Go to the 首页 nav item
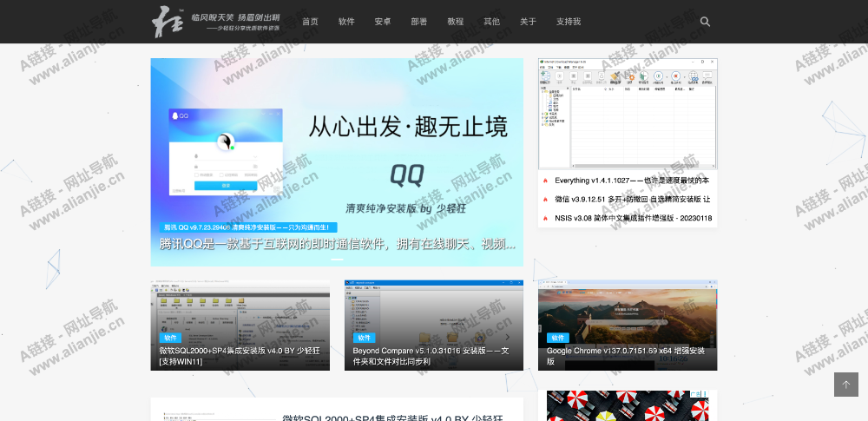Viewport: 868px width, 421px height. tap(310, 22)
